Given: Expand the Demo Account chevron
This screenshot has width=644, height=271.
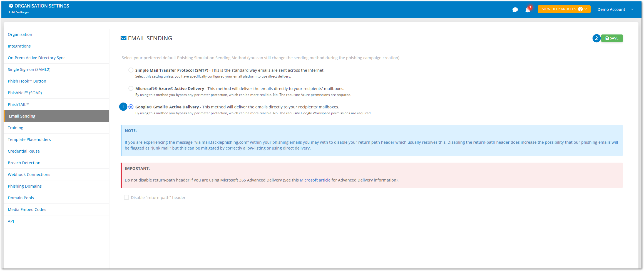Looking at the screenshot, I should (x=632, y=9).
